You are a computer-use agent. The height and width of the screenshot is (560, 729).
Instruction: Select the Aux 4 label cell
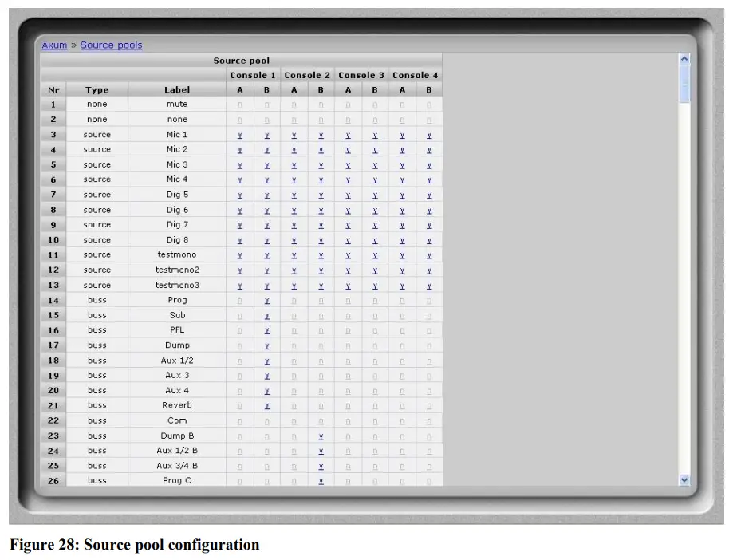[177, 390]
